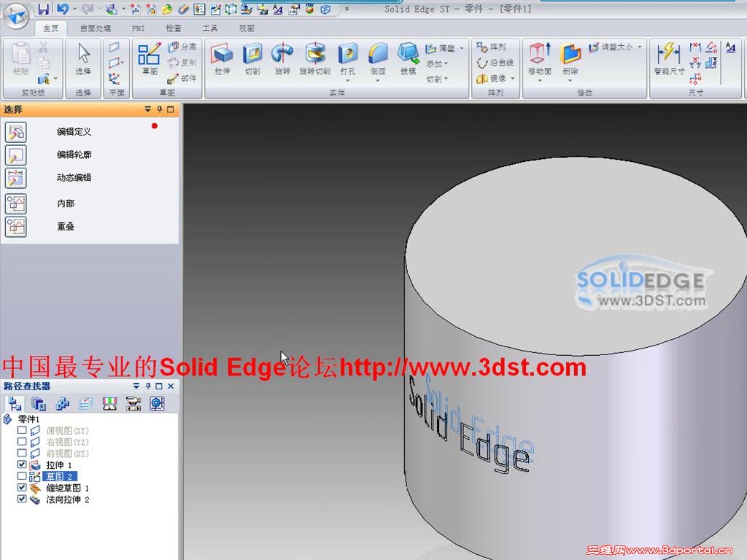Select the Extrude (拉伸) tool
747x560 pixels.
click(x=222, y=58)
